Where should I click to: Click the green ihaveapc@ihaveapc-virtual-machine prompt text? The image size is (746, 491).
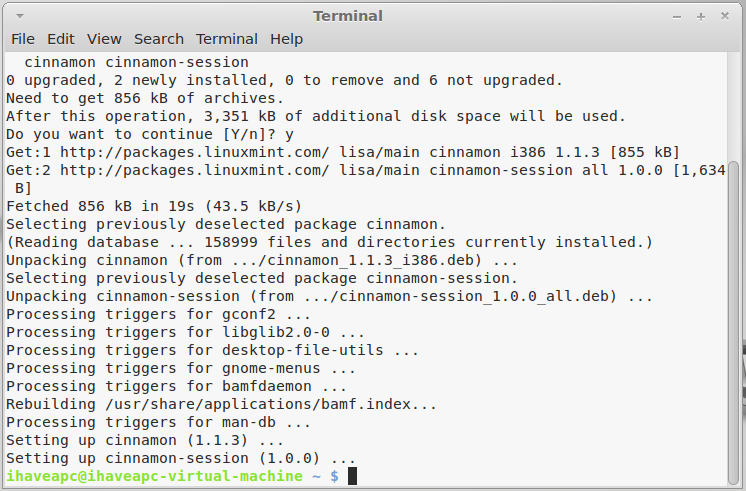click(154, 476)
